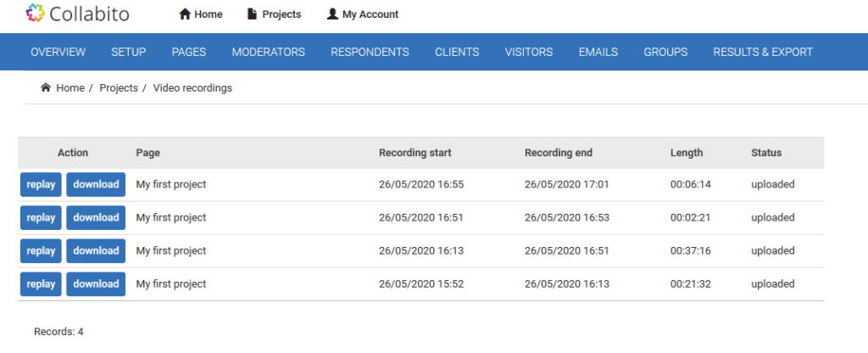Select the Emails tab
The image size is (868, 353).
click(x=598, y=52)
